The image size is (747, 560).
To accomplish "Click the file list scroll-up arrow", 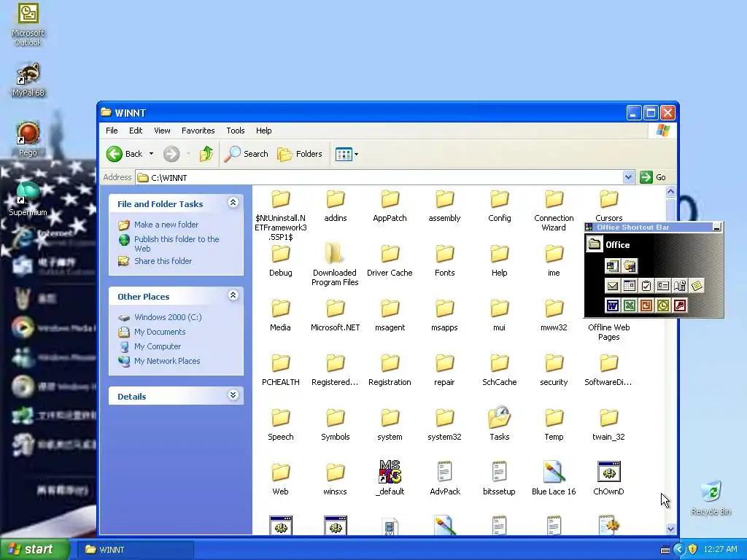I will tap(670, 192).
